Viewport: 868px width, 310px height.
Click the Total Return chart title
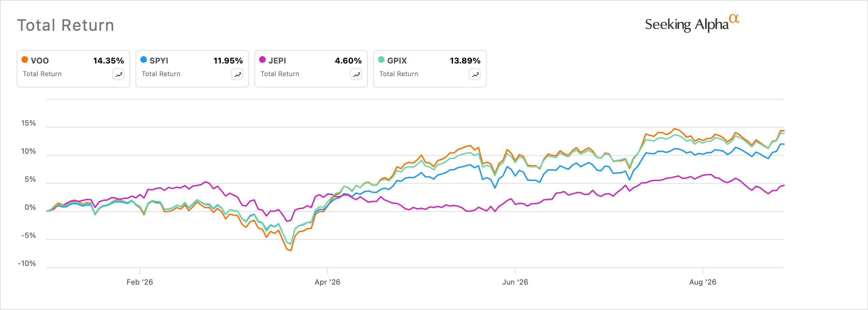[66, 25]
